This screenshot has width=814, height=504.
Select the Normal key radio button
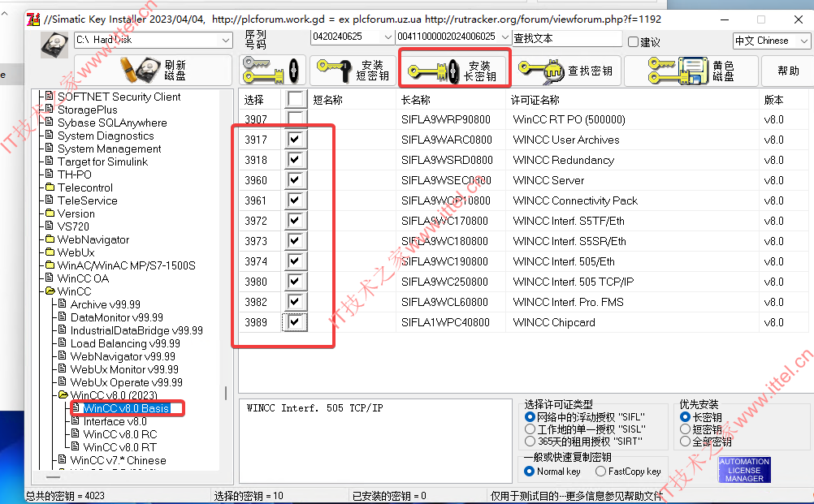click(529, 471)
